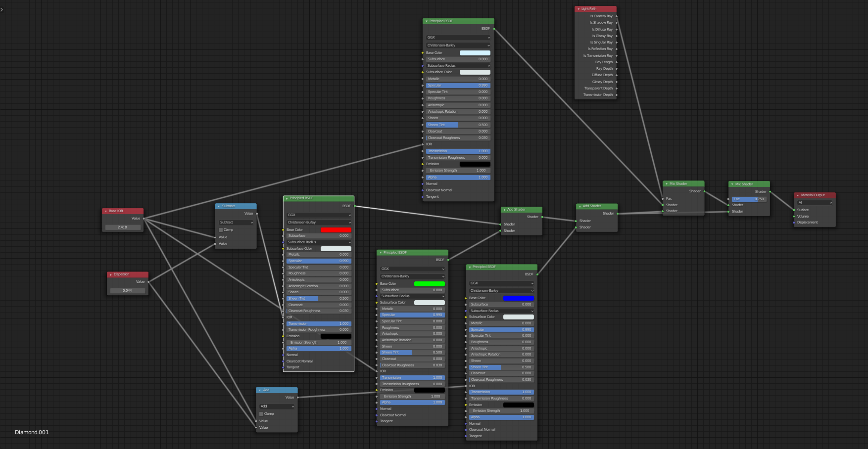This screenshot has width=868, height=449.
Task: Click the Base IOR Value output socket
Action: click(x=144, y=219)
